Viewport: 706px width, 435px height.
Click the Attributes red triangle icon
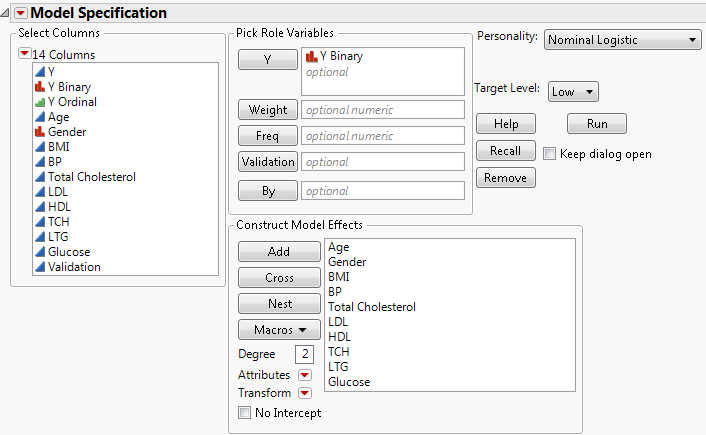305,376
